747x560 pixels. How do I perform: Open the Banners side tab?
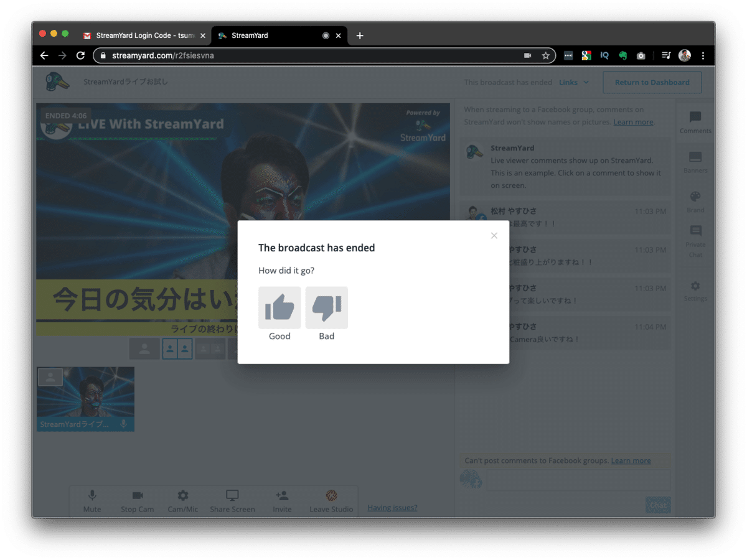pyautogui.click(x=695, y=162)
